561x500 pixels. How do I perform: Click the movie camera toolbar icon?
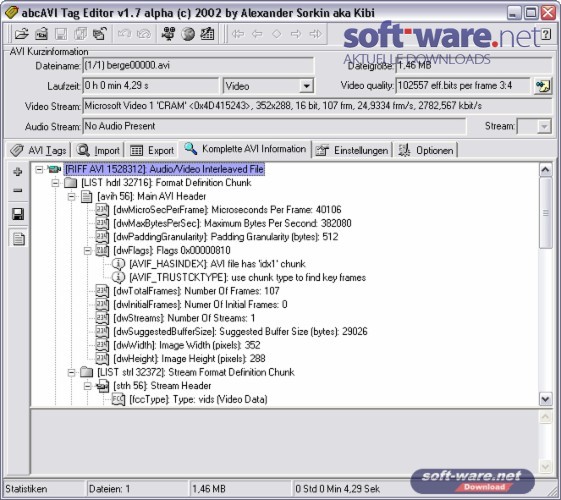tap(168, 34)
